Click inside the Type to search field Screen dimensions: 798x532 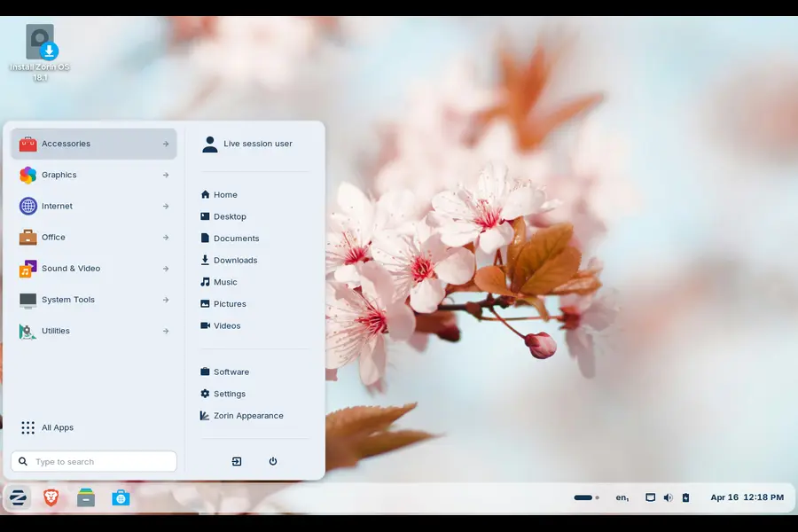[93, 461]
